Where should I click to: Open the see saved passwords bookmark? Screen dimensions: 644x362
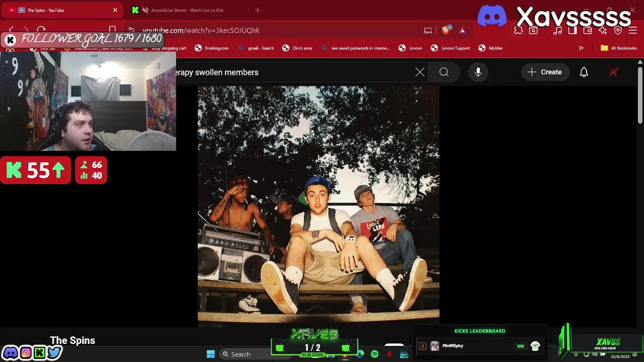click(355, 48)
